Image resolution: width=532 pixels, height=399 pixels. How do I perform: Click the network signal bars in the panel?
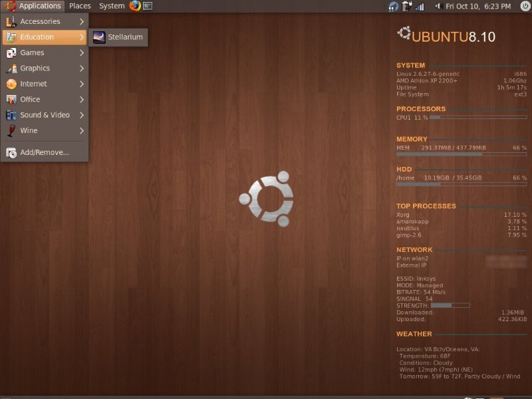420,6
